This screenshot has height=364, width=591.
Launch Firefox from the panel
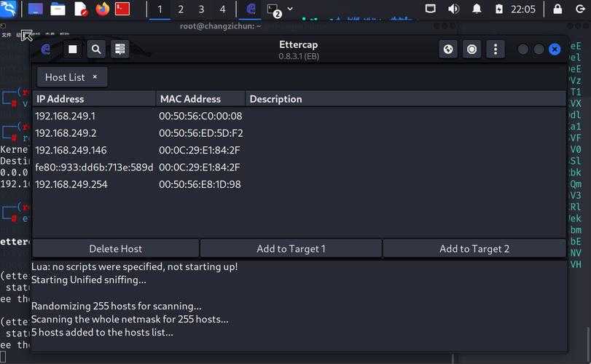(x=102, y=9)
